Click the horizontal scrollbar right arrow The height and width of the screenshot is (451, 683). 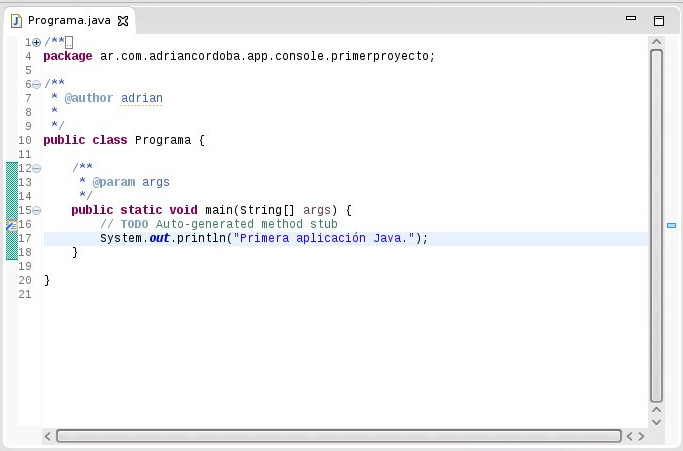pyautogui.click(x=641, y=436)
